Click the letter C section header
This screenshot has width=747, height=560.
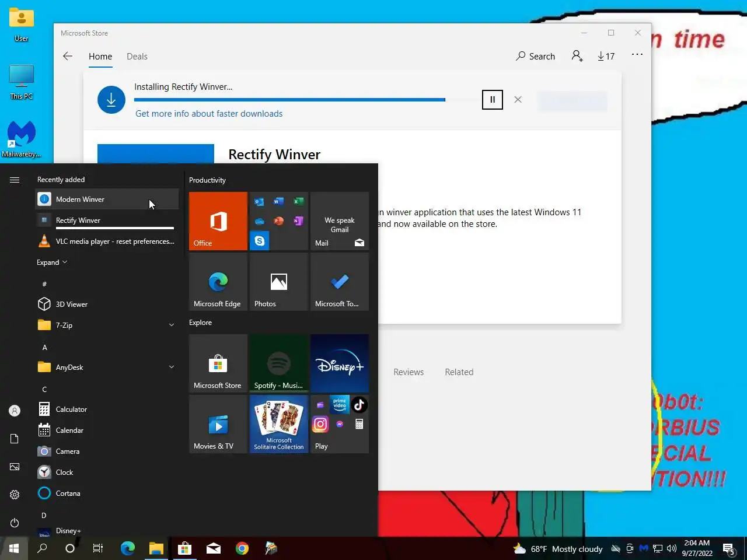point(44,389)
